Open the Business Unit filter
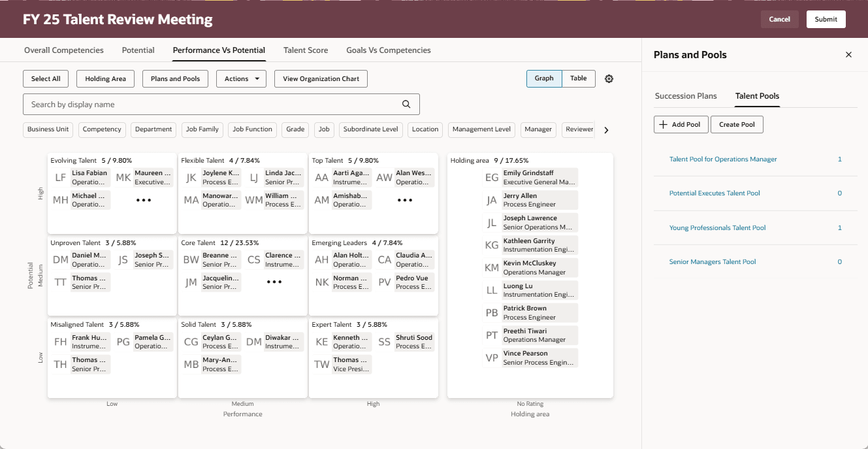 click(48, 129)
